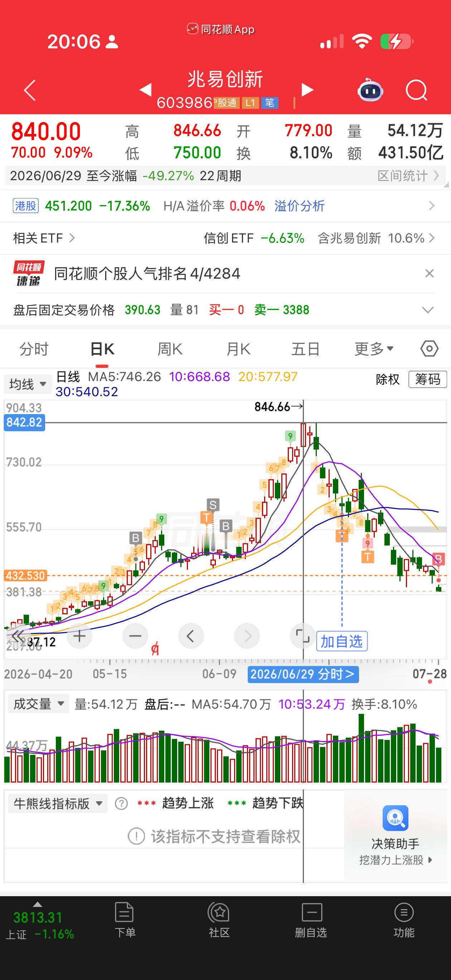Open the 成交量 indicator dropdown
The width and height of the screenshot is (451, 980).
38,704
